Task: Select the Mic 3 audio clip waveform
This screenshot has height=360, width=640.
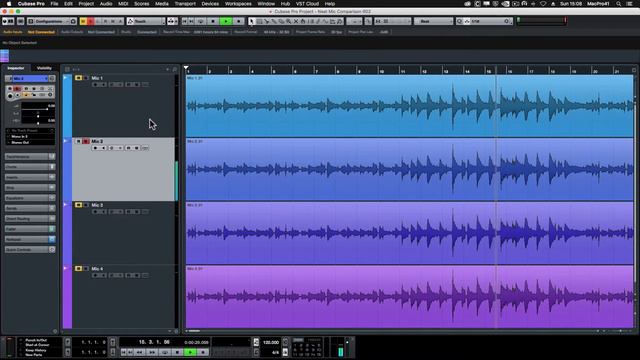Action: 409,233
